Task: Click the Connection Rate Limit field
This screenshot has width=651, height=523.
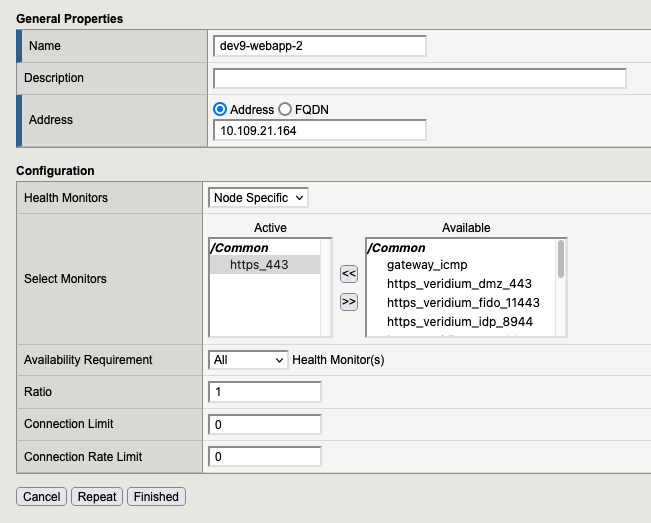Action: pyautogui.click(x=265, y=456)
